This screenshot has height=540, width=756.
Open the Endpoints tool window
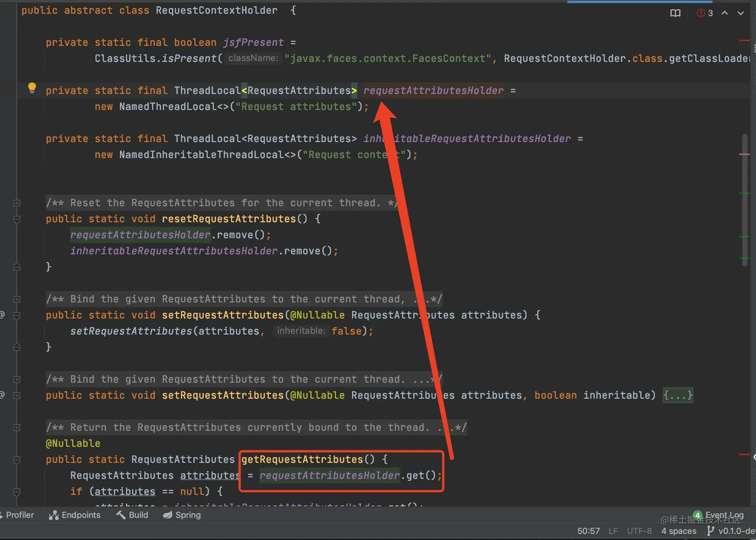[74, 515]
